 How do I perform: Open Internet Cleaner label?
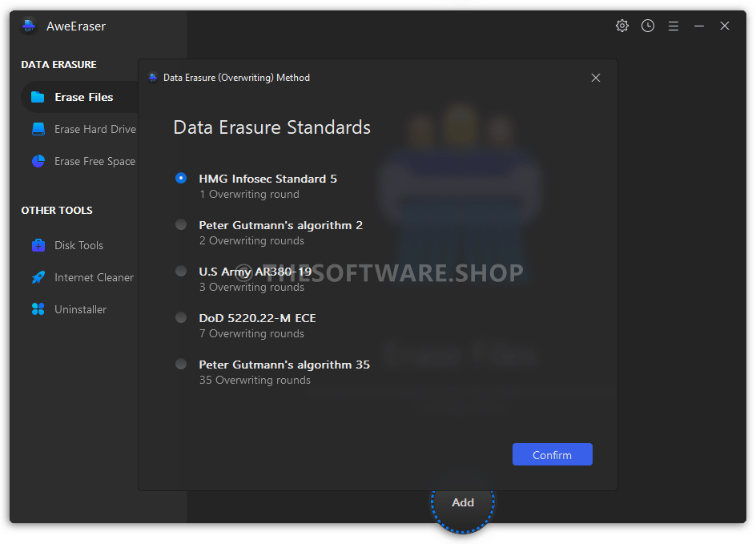pos(94,277)
